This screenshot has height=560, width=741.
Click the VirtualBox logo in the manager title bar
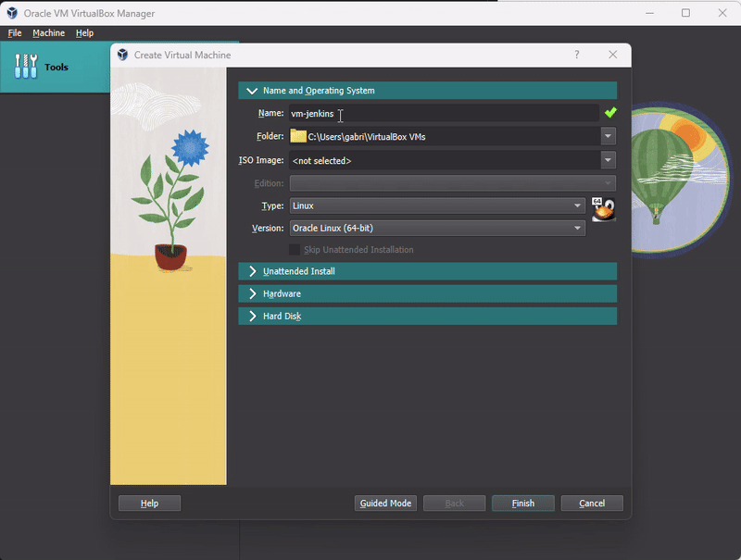[x=11, y=13]
